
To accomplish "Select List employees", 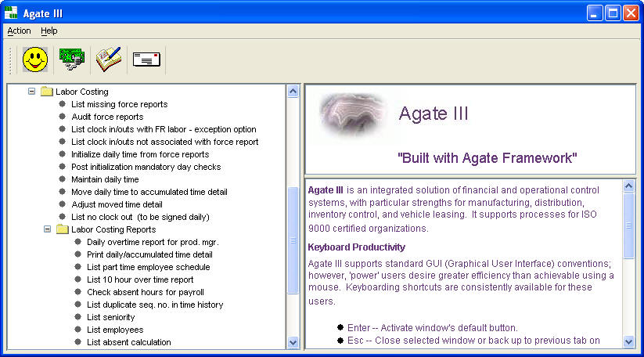I will 115,330.
